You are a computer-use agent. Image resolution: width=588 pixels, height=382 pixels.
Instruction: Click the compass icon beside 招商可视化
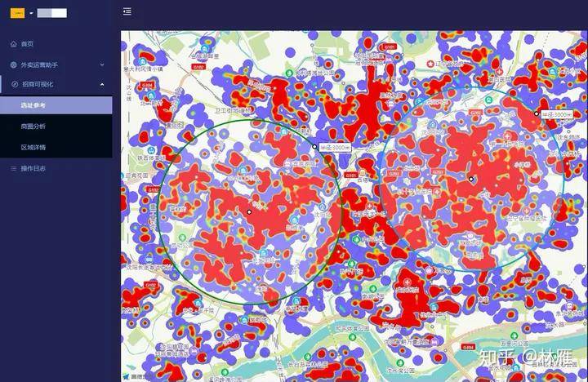[x=15, y=84]
